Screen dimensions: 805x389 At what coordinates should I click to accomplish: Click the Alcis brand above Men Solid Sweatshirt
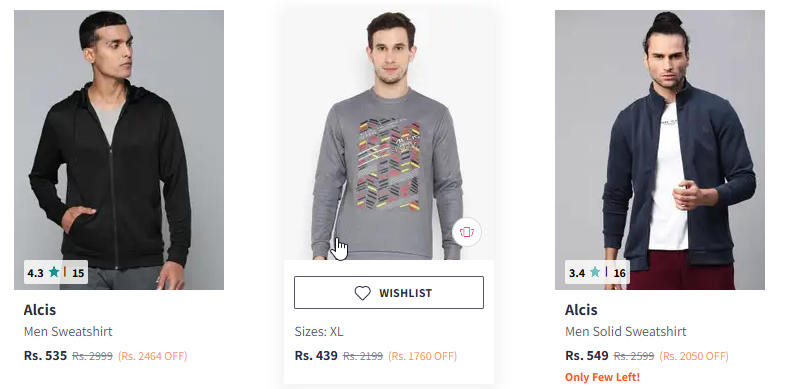point(581,310)
